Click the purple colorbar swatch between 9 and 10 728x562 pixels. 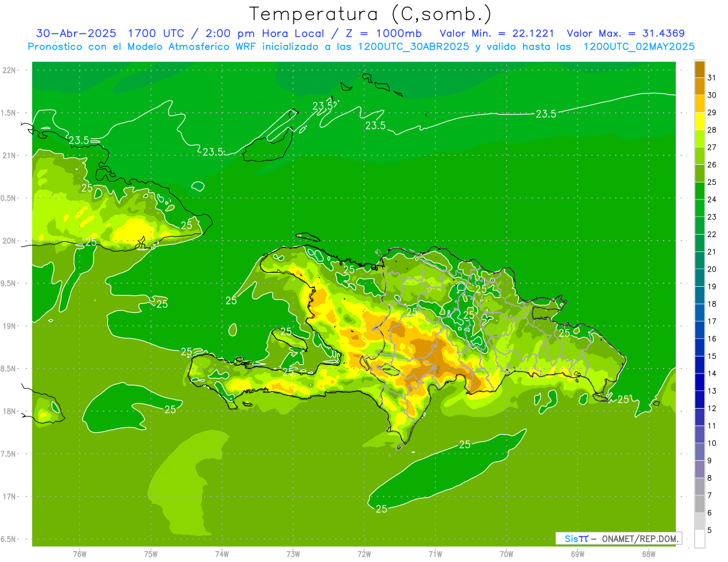point(699,452)
